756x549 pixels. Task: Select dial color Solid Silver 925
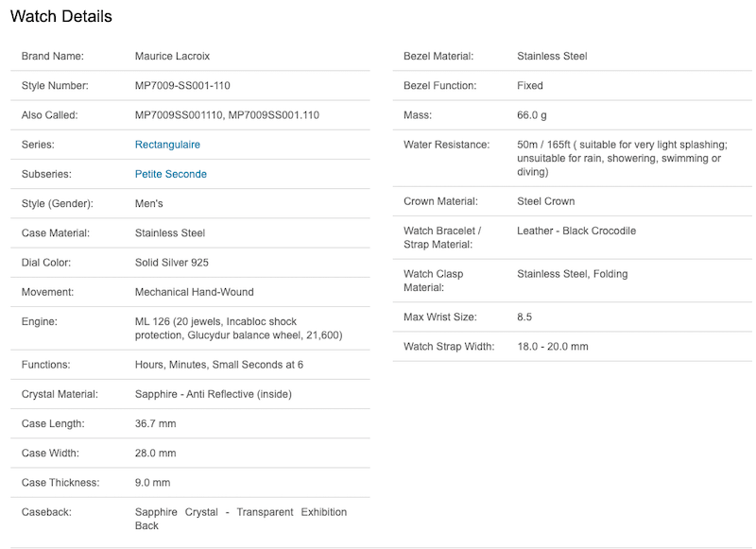click(172, 263)
